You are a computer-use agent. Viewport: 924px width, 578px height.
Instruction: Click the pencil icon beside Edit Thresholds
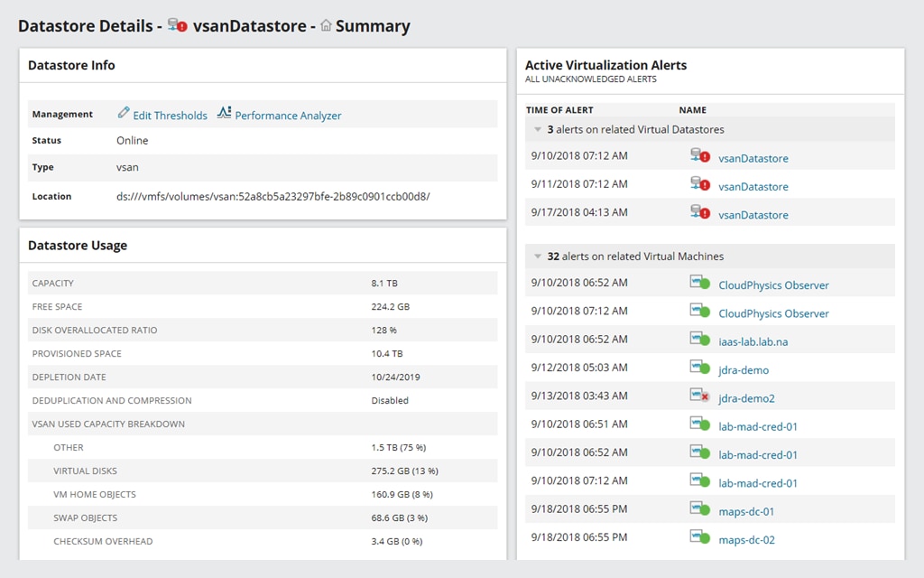click(x=125, y=116)
